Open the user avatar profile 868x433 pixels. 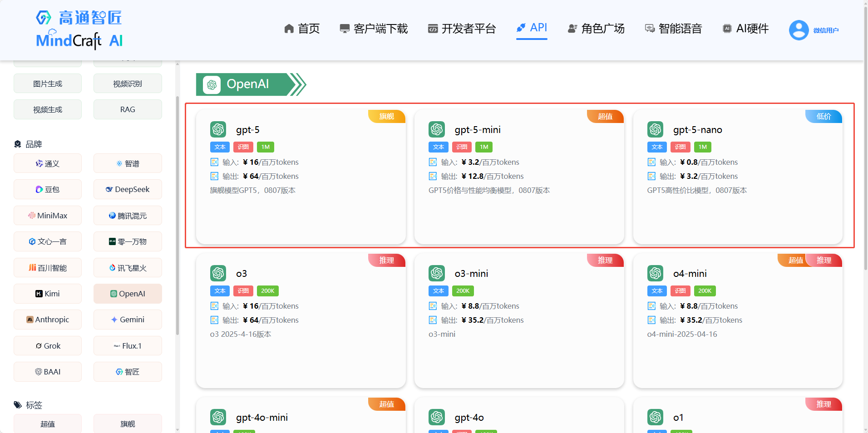point(799,30)
